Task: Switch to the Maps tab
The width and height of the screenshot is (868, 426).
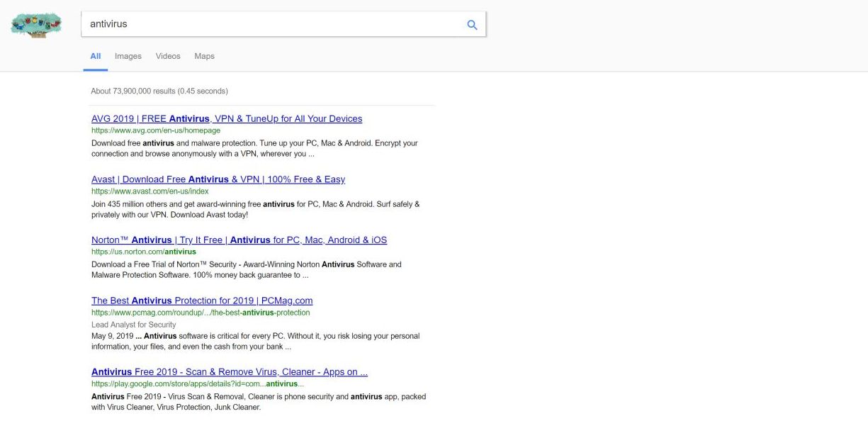Action: click(204, 56)
